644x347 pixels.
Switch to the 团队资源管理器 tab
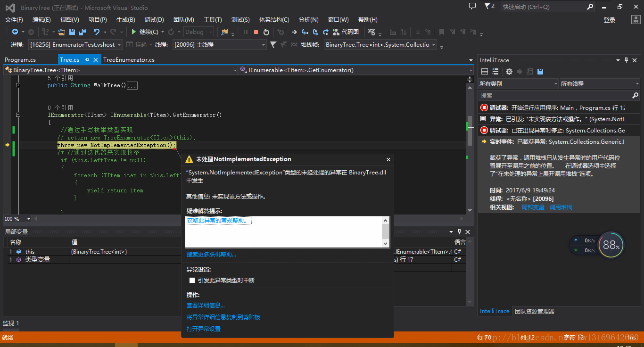coord(535,311)
